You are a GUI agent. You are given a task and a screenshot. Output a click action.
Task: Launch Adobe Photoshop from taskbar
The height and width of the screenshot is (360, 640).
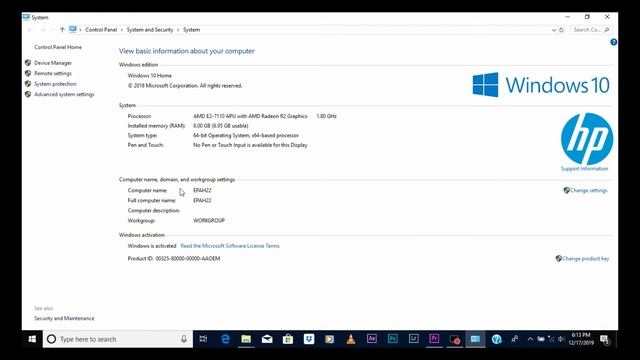click(x=393, y=339)
